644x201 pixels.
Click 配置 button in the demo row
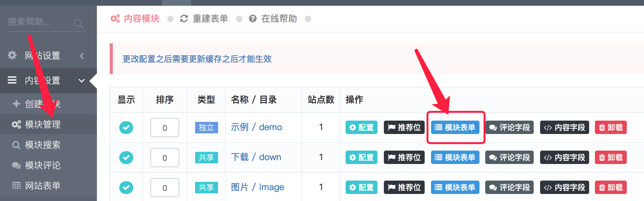pos(362,127)
